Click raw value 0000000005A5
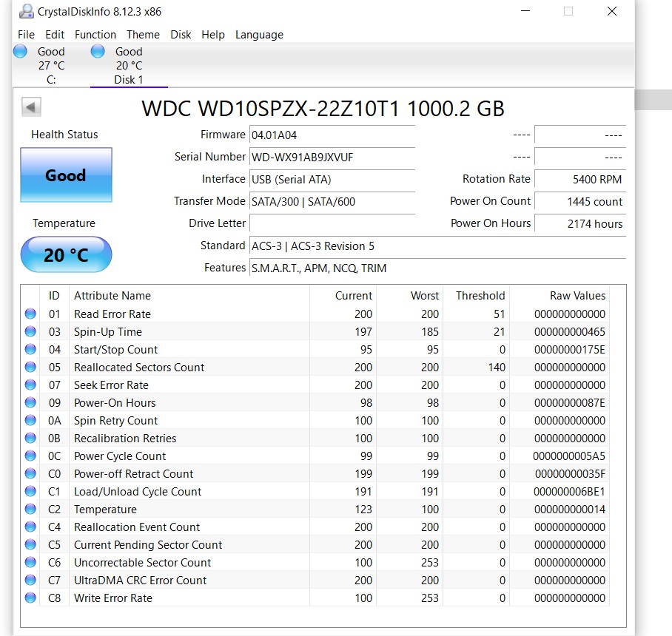The width and height of the screenshot is (672, 636). tap(569, 456)
